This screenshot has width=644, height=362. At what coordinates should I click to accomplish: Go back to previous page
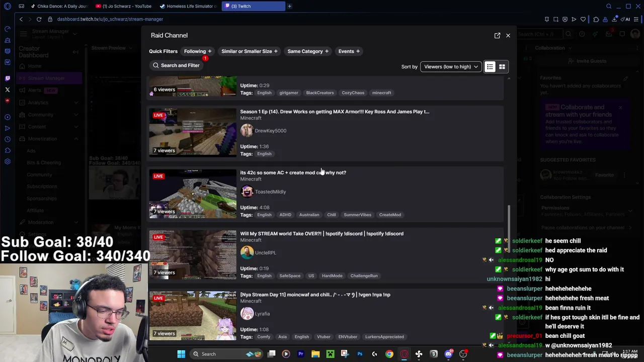[21, 19]
